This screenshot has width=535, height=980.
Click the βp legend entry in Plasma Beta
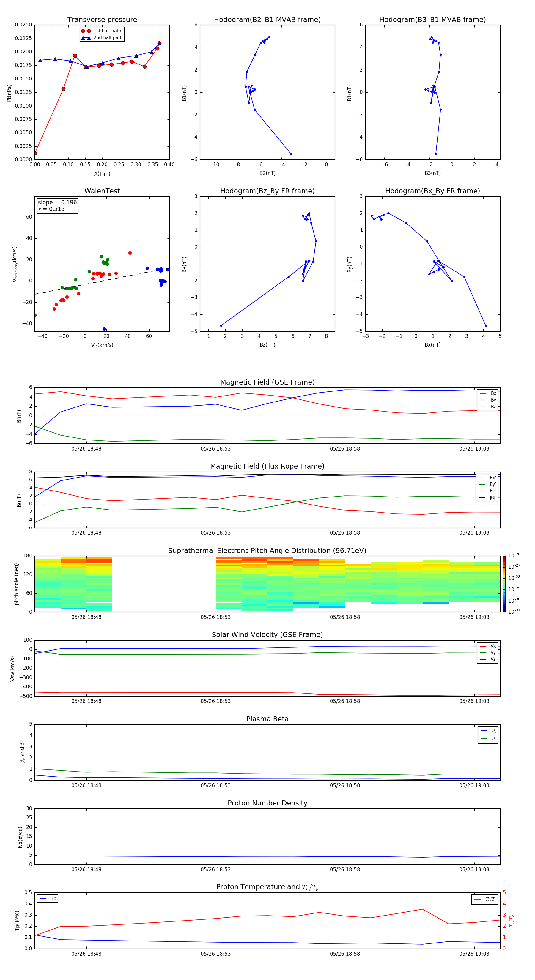489,731
